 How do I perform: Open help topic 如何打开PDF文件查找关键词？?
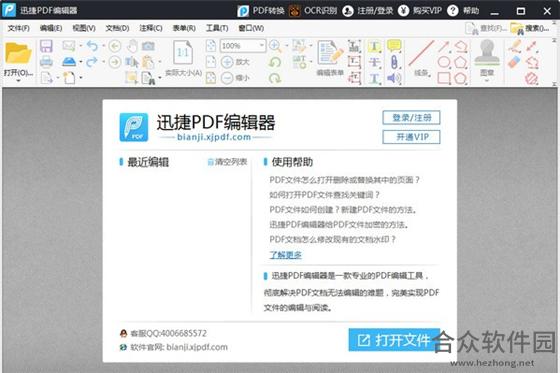(324, 195)
